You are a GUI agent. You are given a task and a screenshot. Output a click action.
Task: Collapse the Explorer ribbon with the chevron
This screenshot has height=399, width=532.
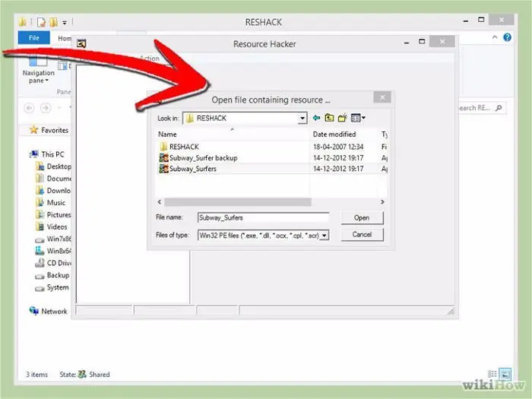pyautogui.click(x=495, y=37)
